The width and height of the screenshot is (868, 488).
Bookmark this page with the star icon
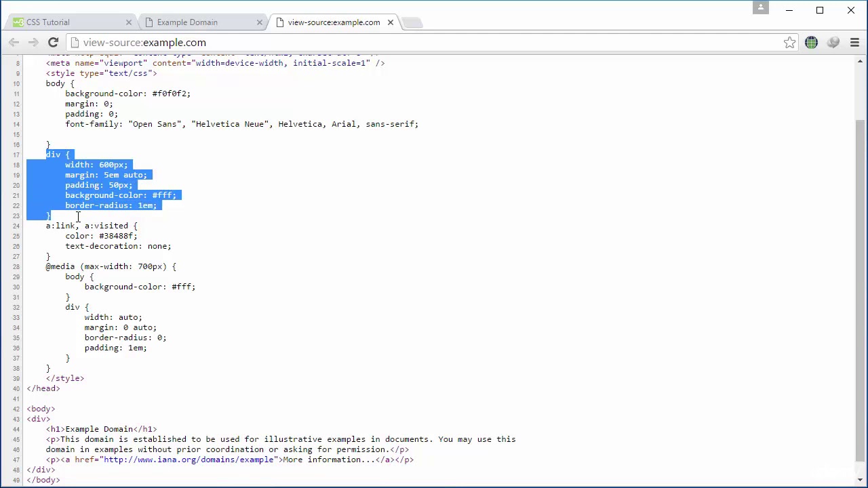click(789, 43)
